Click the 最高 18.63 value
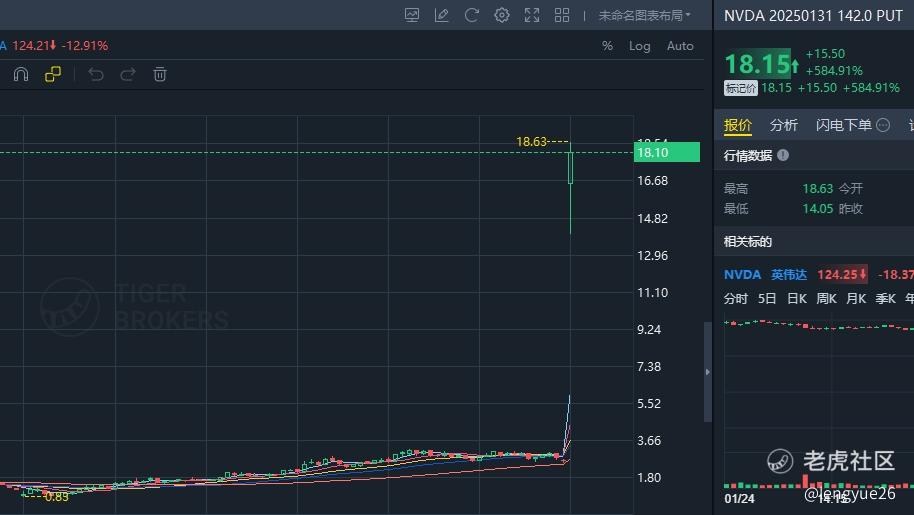 click(818, 189)
